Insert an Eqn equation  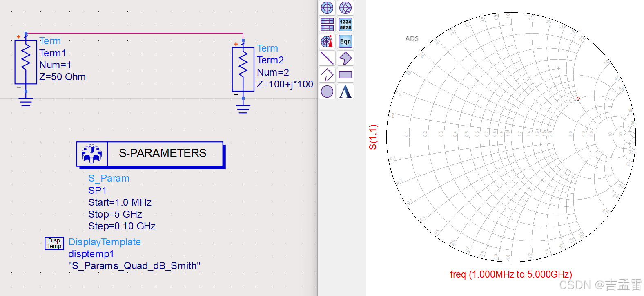[x=345, y=41]
